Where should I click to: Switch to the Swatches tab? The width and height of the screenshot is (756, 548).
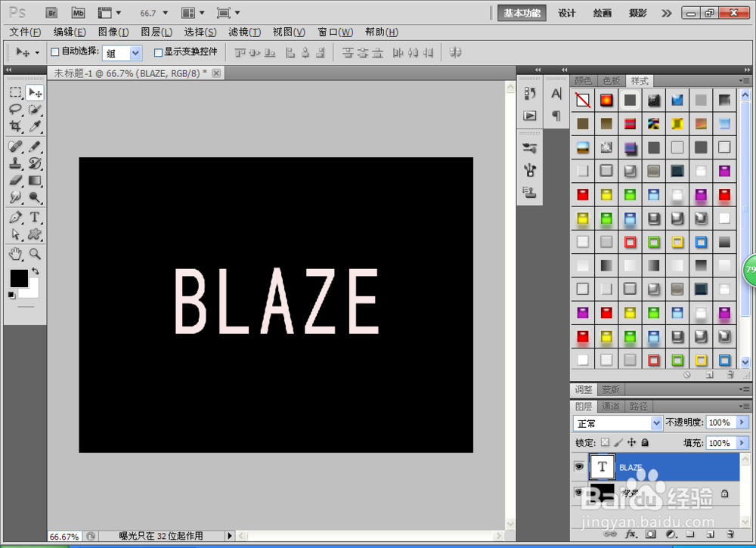(x=612, y=80)
